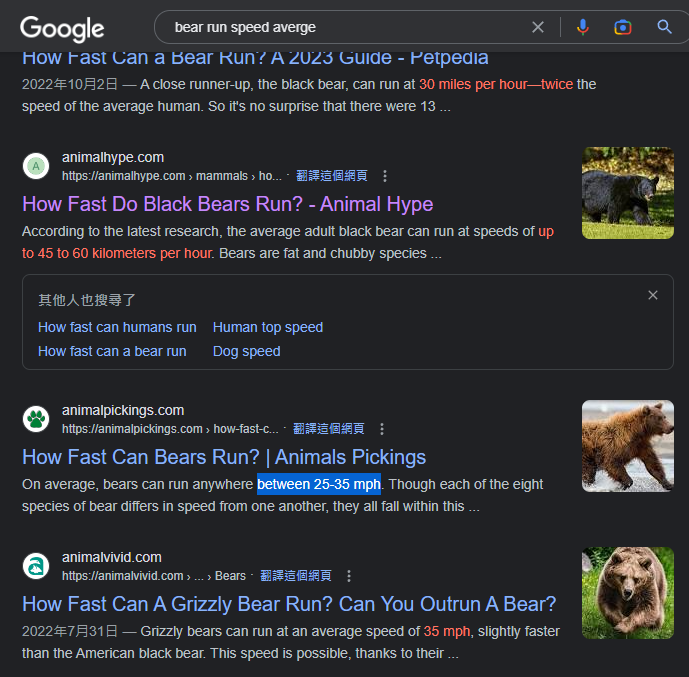Click the running brown bear thumbnail

point(628,446)
